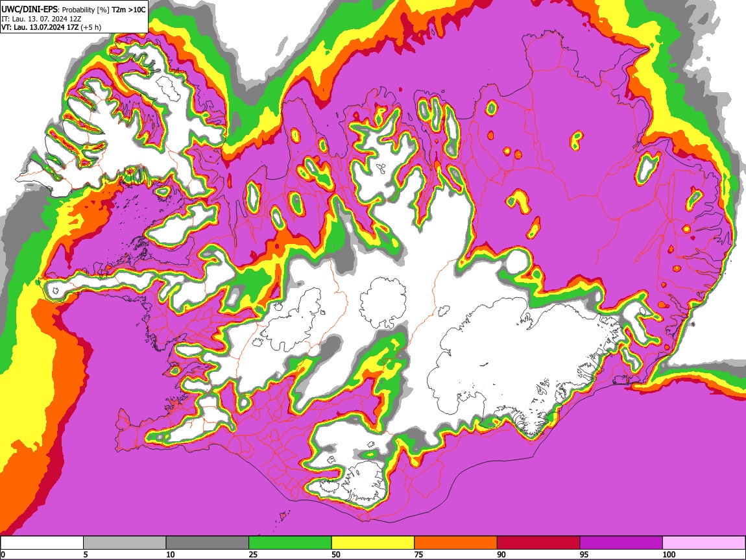
Task: Click the green 25–50 legend swatch
Action: pyautogui.click(x=290, y=543)
